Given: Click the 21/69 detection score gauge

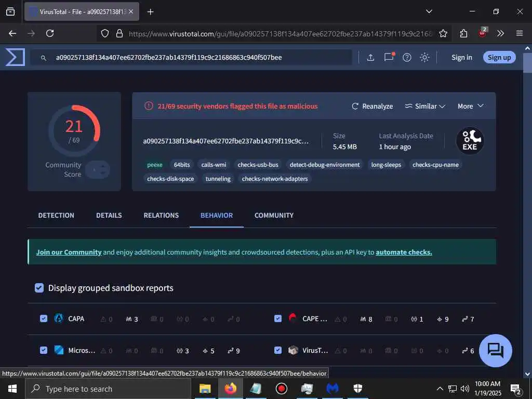Looking at the screenshot, I should click(x=74, y=130).
